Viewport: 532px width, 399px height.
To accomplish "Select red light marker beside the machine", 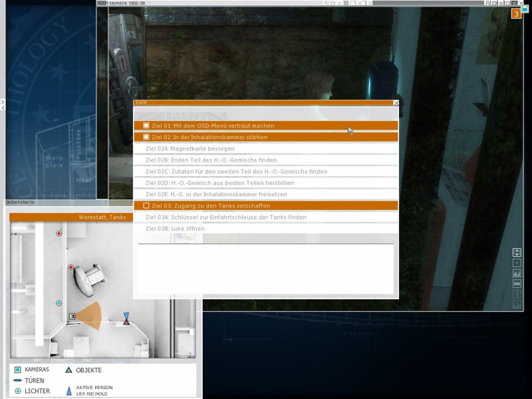I will (x=71, y=267).
